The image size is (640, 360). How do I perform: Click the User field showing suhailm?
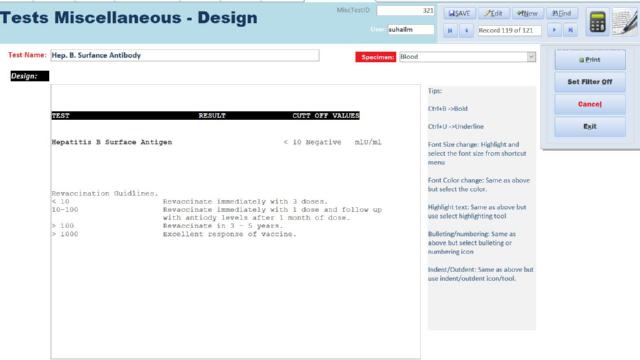(411, 29)
